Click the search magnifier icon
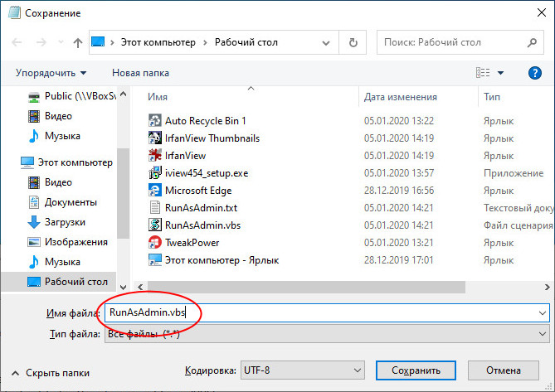 point(532,43)
